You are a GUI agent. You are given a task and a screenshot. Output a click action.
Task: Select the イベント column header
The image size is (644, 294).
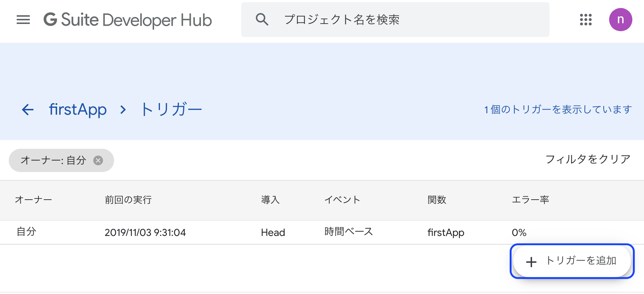pyautogui.click(x=342, y=200)
